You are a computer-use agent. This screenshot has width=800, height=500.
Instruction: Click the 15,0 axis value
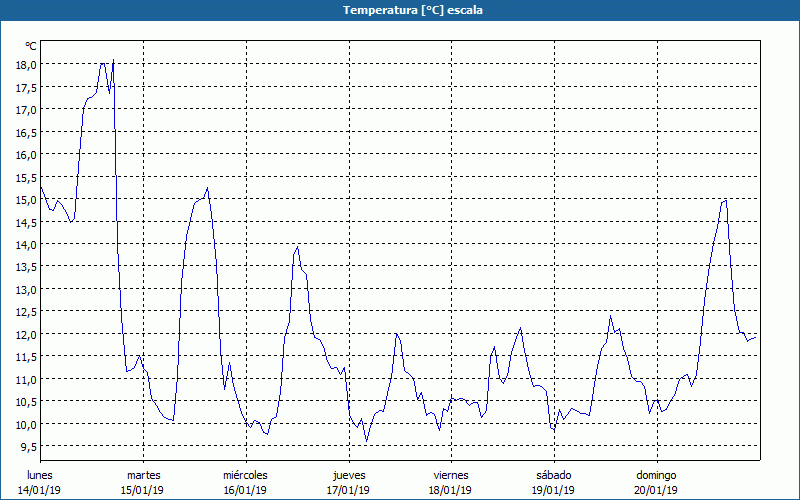(28, 199)
